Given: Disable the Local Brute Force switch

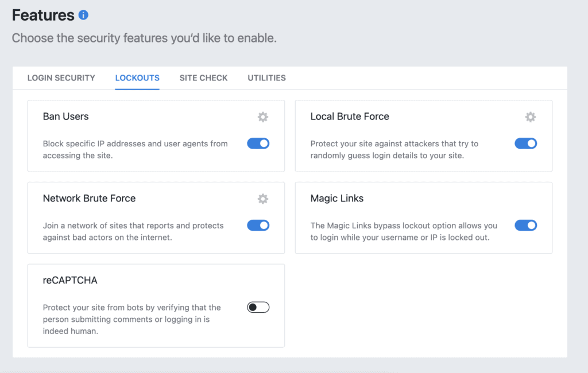Looking at the screenshot, I should 526,143.
